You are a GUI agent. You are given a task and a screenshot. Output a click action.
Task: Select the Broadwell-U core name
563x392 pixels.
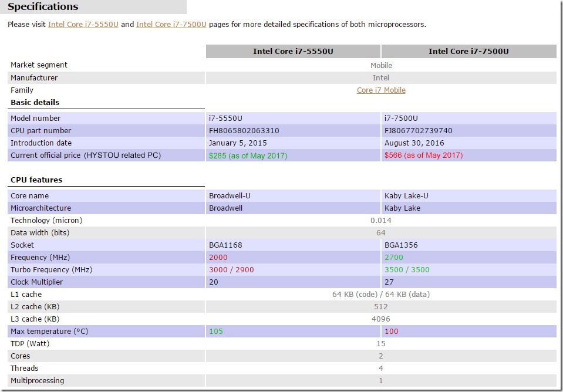(230, 195)
